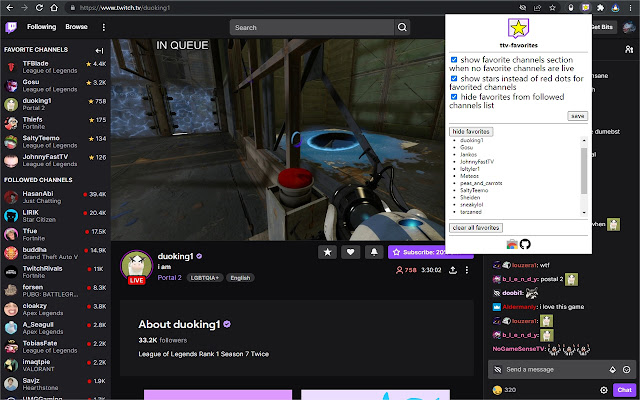Click the Chrome profile avatar icon
640x400 pixels.
click(616, 7)
